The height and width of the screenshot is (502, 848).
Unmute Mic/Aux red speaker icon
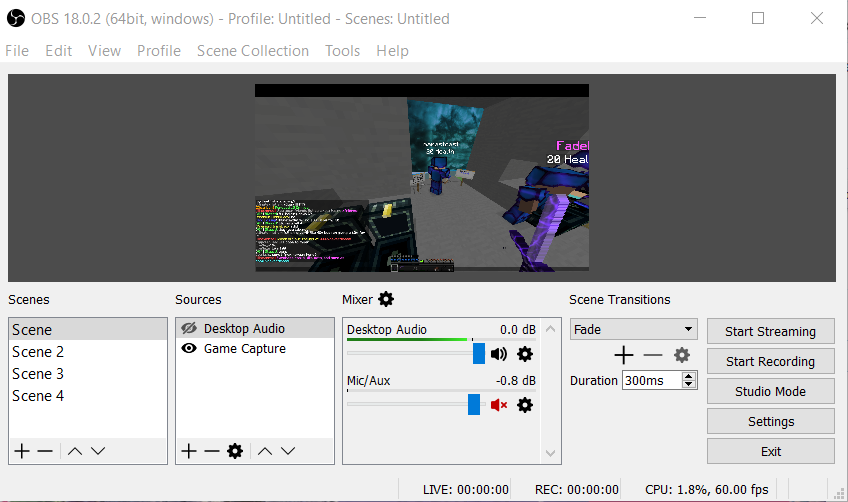pos(499,405)
